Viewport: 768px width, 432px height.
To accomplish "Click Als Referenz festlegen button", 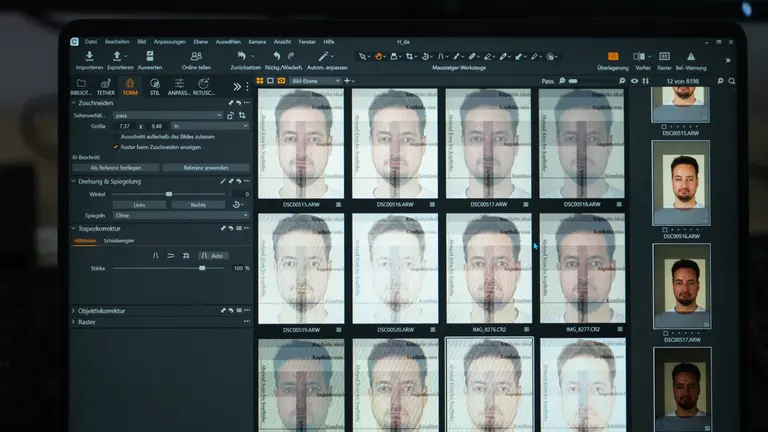I will click(x=116, y=168).
